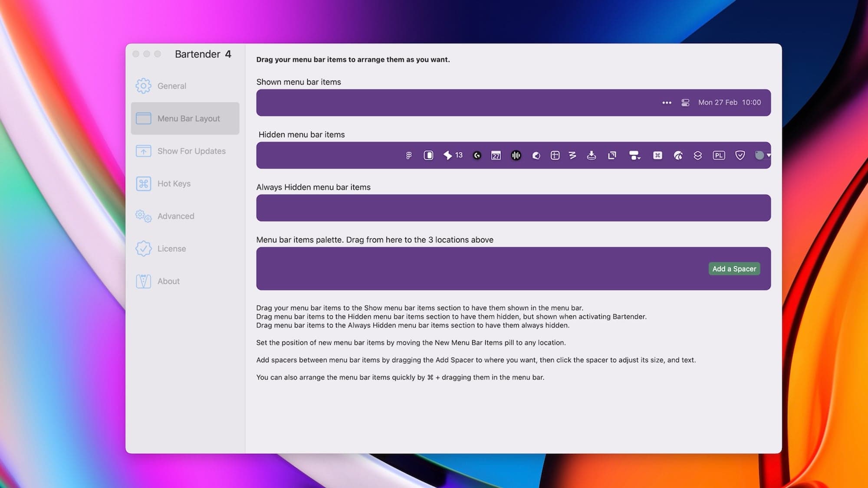This screenshot has width=868, height=488.
Task: Select the lightning bolt icon with 13
Action: coord(453,155)
